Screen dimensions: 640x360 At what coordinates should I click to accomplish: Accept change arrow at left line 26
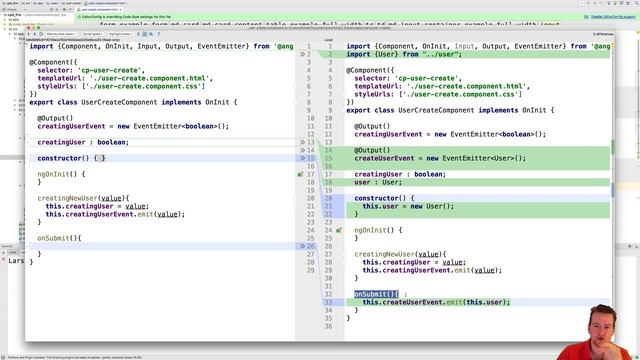[x=302, y=246]
